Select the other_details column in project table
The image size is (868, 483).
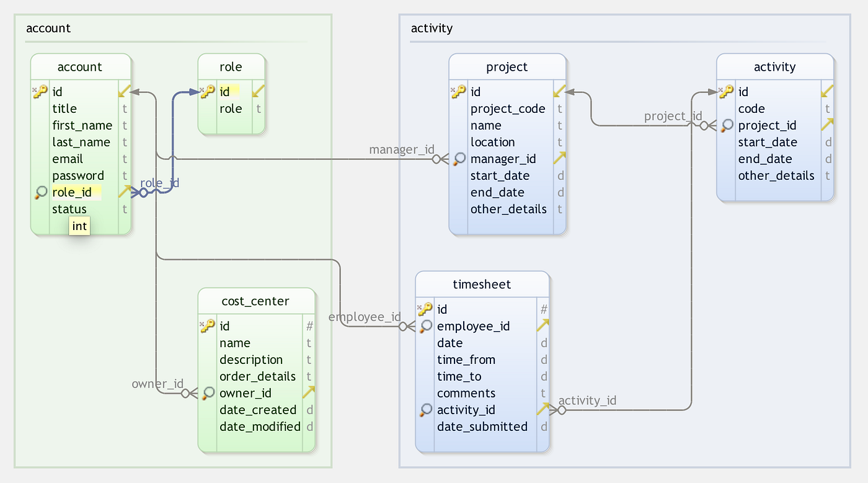click(508, 209)
